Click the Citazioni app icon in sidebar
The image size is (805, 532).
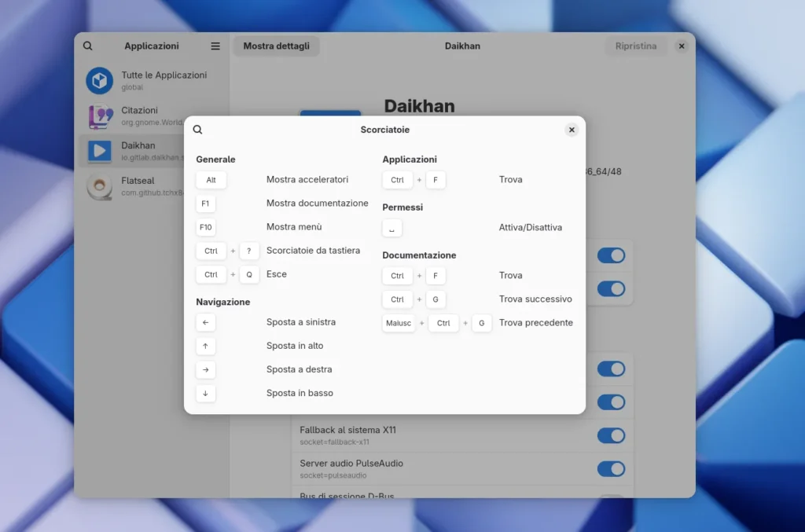(100, 116)
